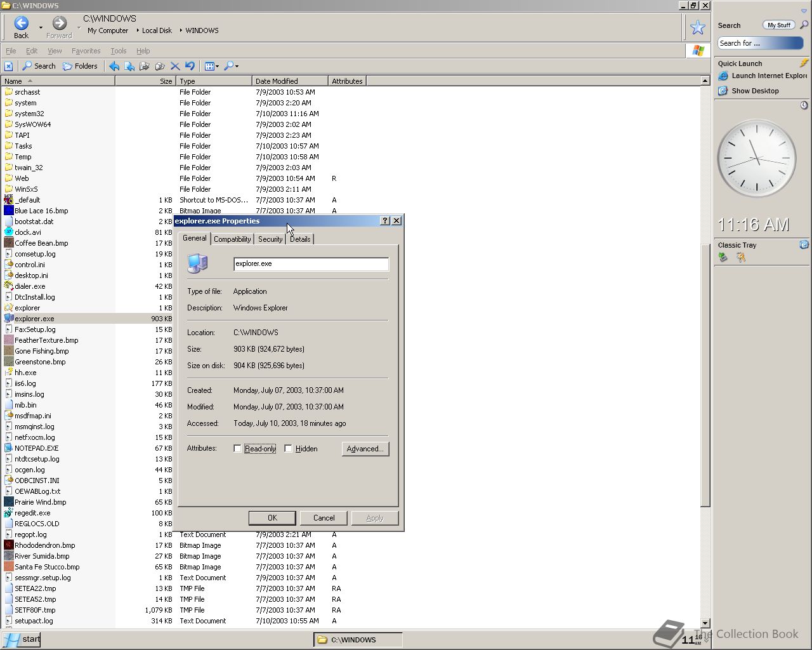Viewport: 812px width, 650px height.
Task: Click the blue Back arrow in toolbar
Action: click(114, 66)
